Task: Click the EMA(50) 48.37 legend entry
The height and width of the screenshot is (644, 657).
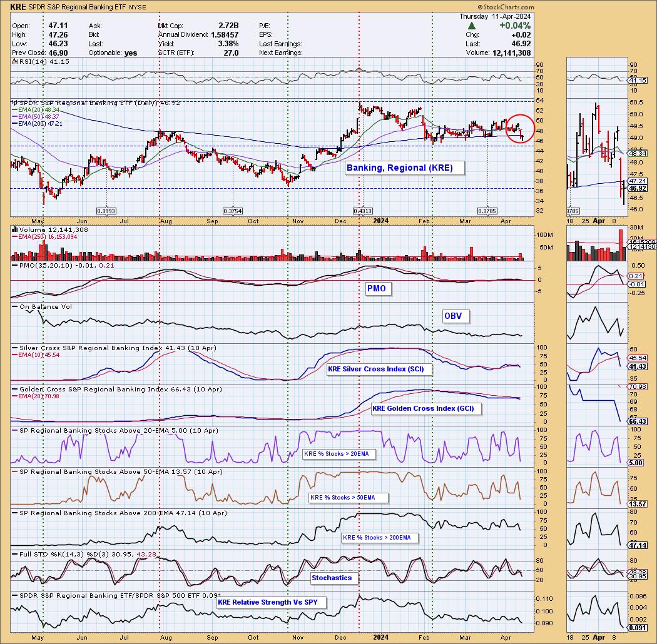Action: 36,117
